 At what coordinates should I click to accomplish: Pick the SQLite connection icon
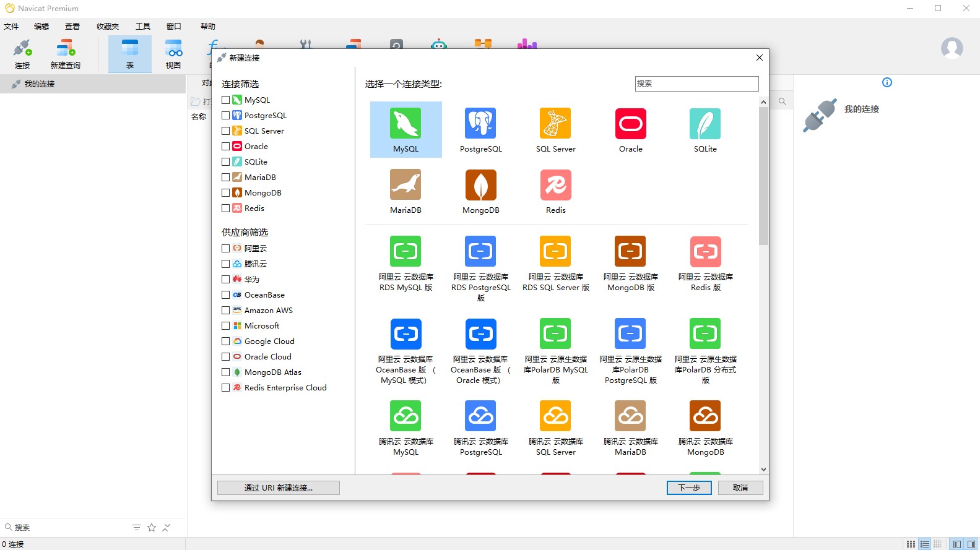coord(705,124)
